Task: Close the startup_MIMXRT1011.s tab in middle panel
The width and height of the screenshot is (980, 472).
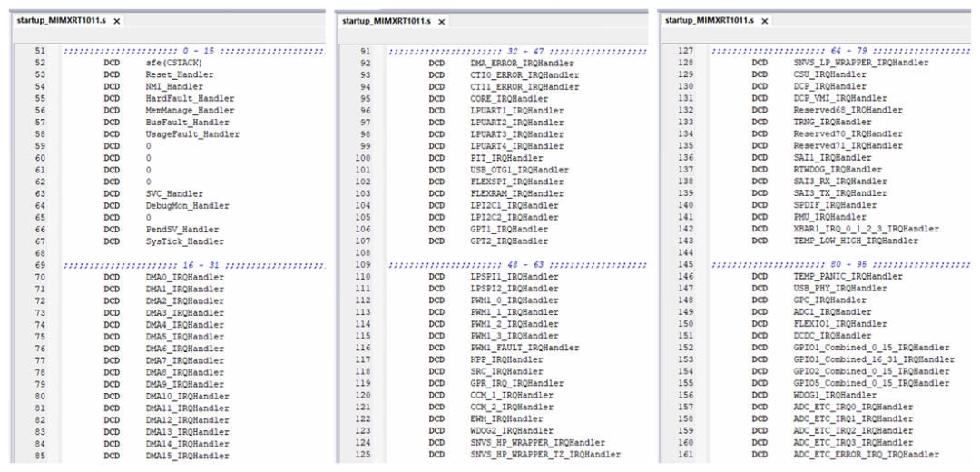Action: point(442,21)
